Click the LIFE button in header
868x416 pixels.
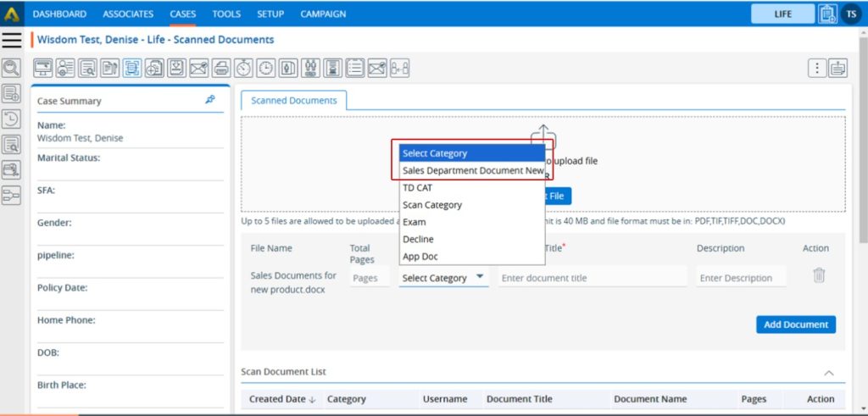[x=782, y=14]
